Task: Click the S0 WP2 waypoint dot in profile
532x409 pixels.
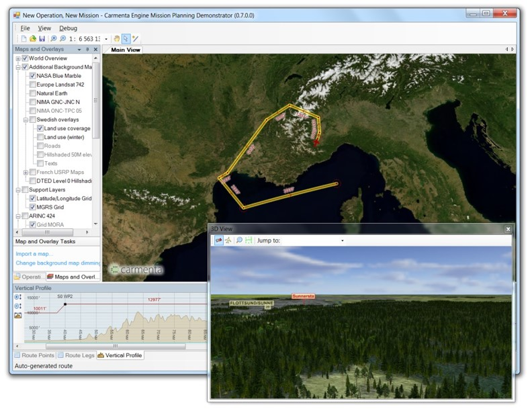Action: coord(65,304)
